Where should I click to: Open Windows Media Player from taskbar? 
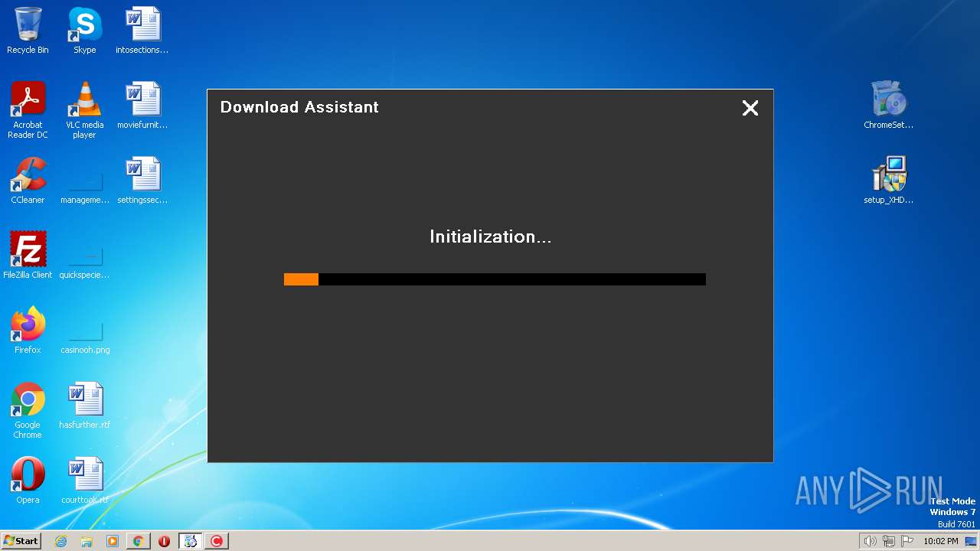click(x=113, y=541)
